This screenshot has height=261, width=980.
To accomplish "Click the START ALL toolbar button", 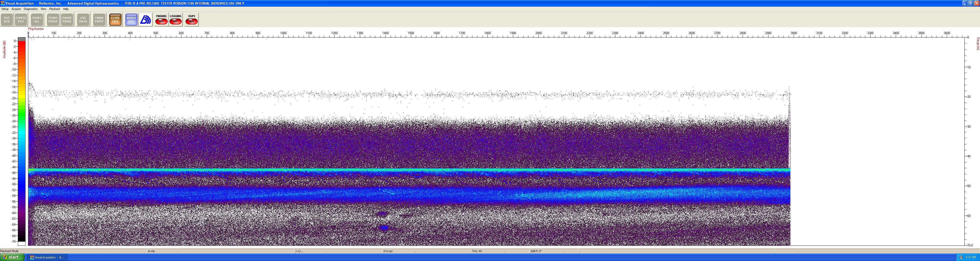I will (x=37, y=20).
